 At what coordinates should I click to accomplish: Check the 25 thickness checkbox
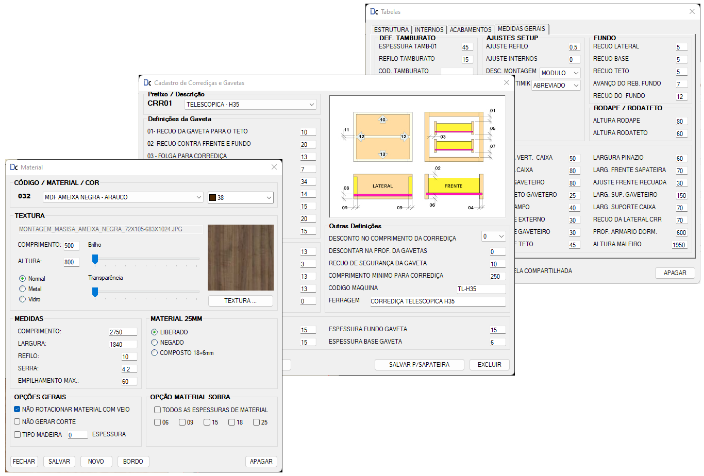point(256,422)
